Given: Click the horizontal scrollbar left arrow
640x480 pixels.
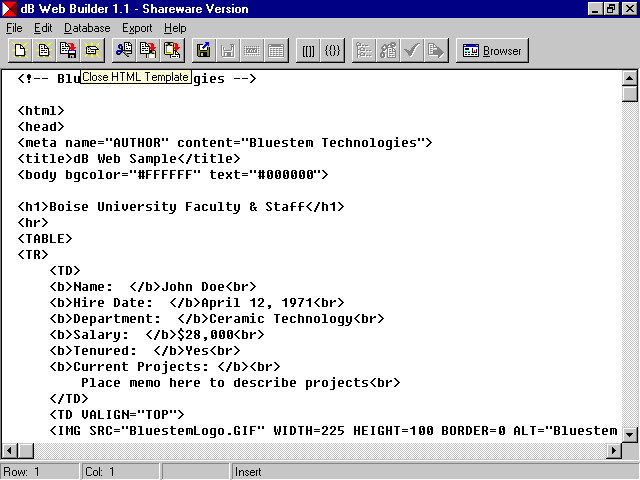Looking at the screenshot, I should pos(9,450).
